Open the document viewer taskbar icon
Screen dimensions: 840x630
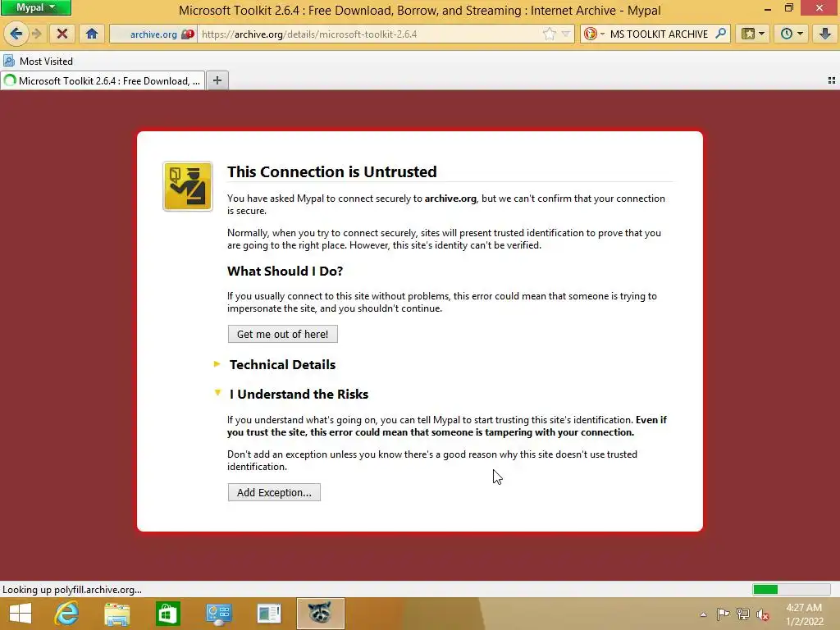click(x=269, y=614)
